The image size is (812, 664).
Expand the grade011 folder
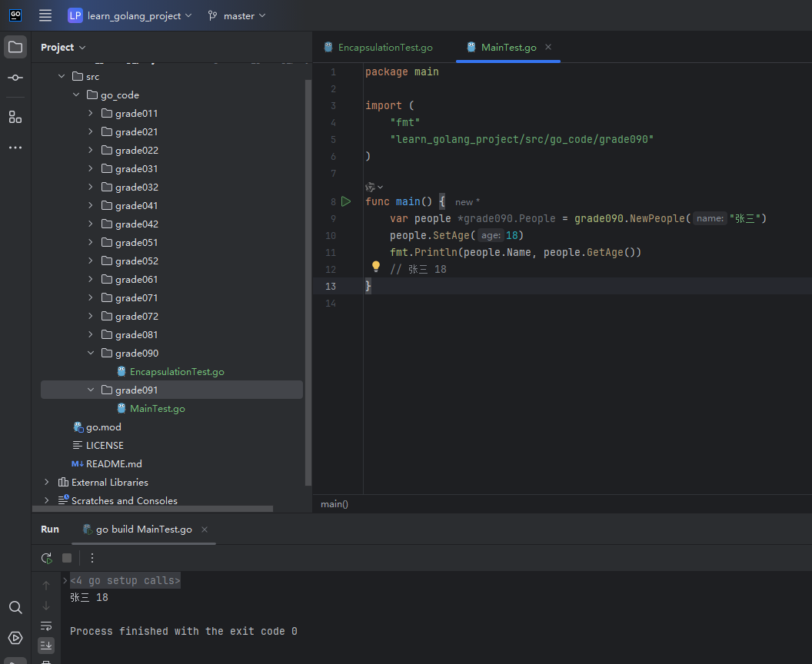point(91,113)
